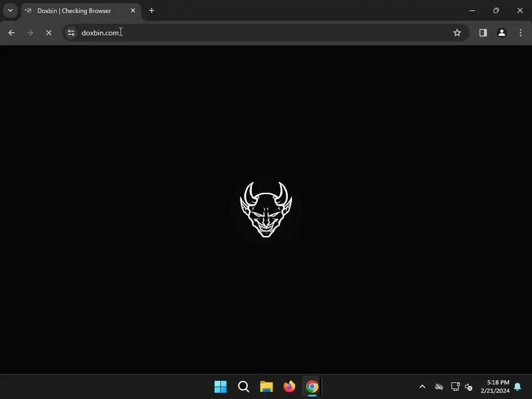The width and height of the screenshot is (532, 399).
Task: Go forward to the next page
Action: pyautogui.click(x=30, y=33)
